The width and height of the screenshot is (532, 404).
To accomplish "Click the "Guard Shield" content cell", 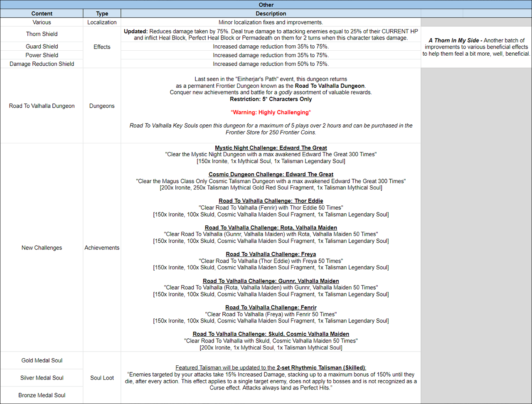I will coord(42,47).
